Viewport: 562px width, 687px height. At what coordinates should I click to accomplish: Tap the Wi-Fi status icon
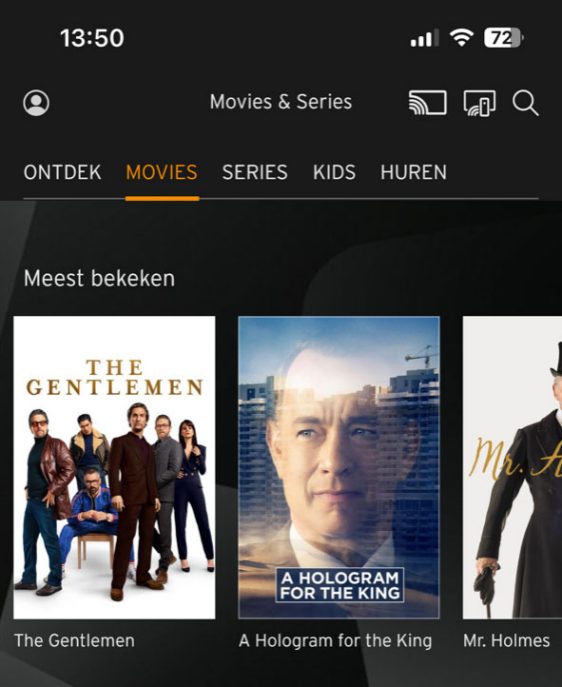[x=462, y=38]
